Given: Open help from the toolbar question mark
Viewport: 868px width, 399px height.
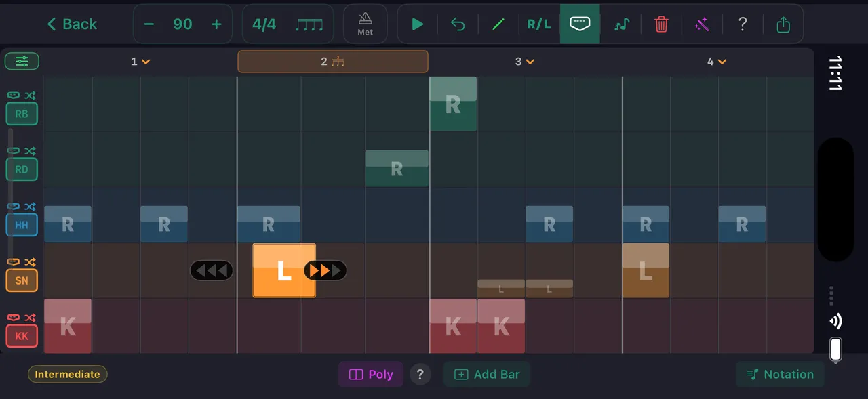Looking at the screenshot, I should coord(743,24).
